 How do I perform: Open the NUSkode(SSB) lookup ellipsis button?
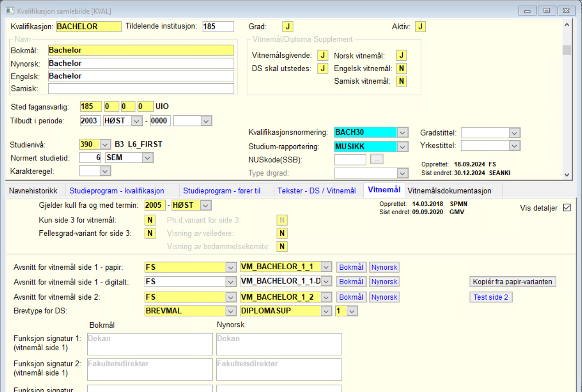point(377,159)
